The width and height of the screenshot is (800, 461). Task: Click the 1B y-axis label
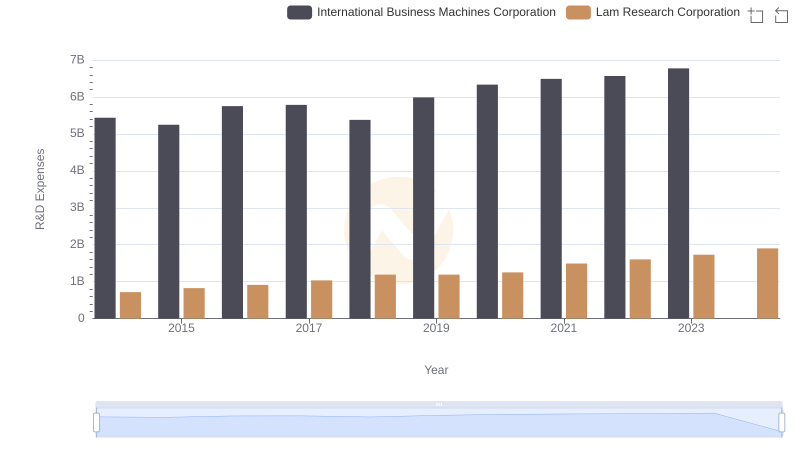[77, 281]
